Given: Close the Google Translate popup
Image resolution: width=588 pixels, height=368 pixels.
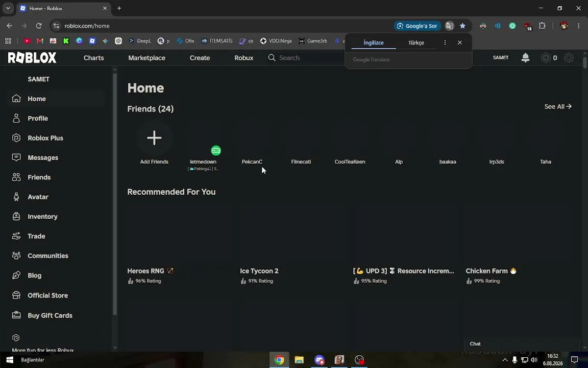Looking at the screenshot, I should click(x=460, y=42).
